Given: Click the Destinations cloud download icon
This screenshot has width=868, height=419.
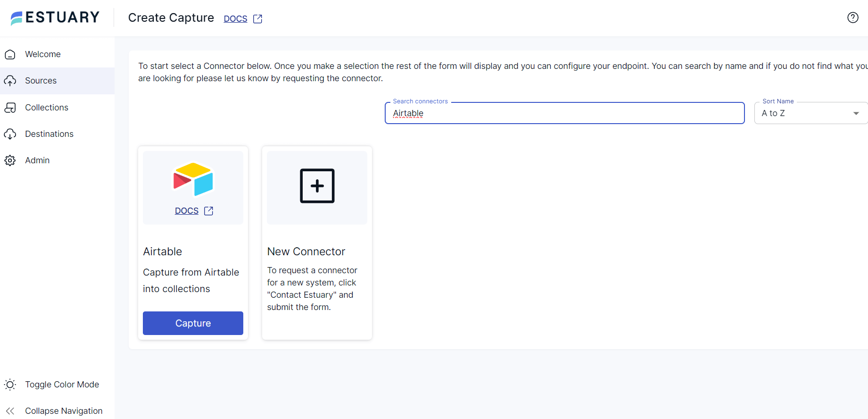Looking at the screenshot, I should coord(10,134).
